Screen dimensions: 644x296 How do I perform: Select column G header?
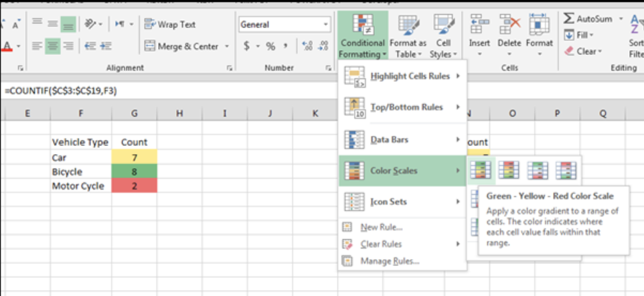[x=135, y=114]
